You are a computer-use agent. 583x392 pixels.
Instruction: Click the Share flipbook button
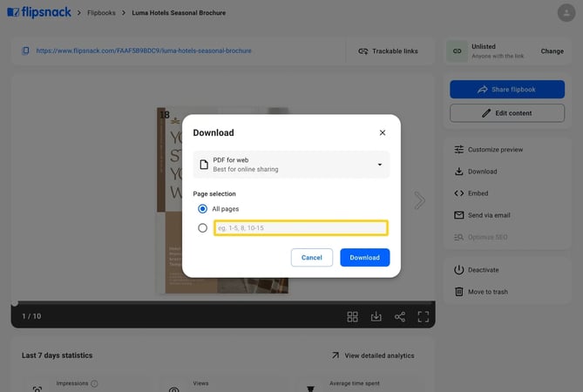point(507,89)
